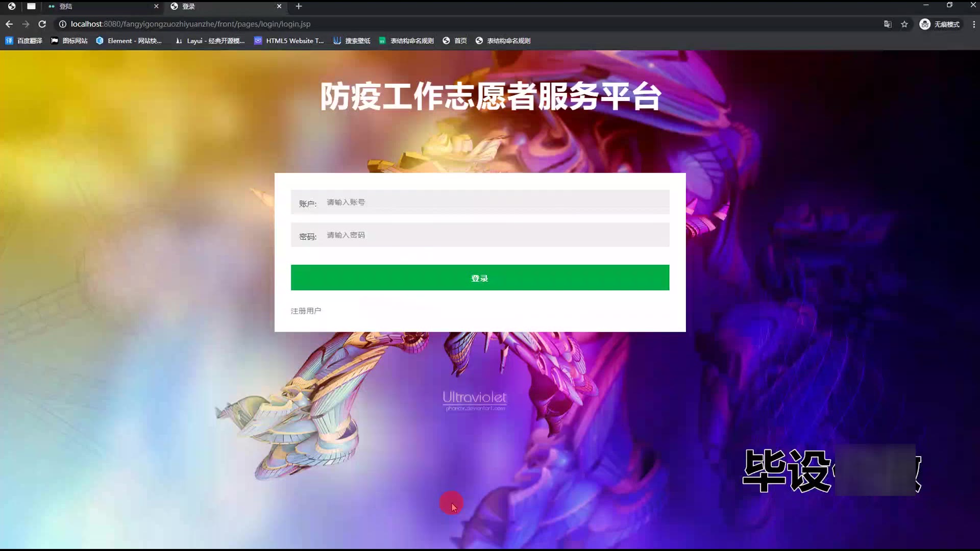Click the green 登录 button
The width and height of the screenshot is (980, 551).
point(480,278)
